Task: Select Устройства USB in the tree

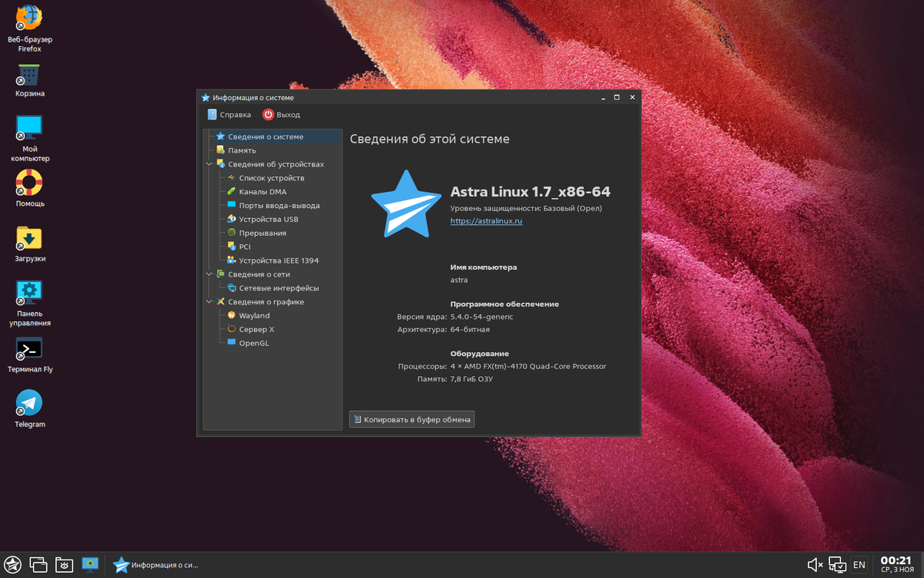Action: [x=268, y=220]
